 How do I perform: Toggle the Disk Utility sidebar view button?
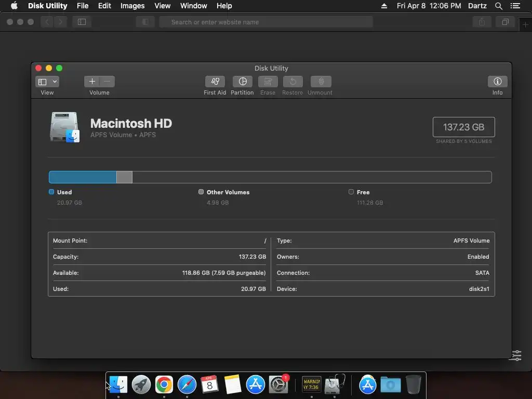43,82
